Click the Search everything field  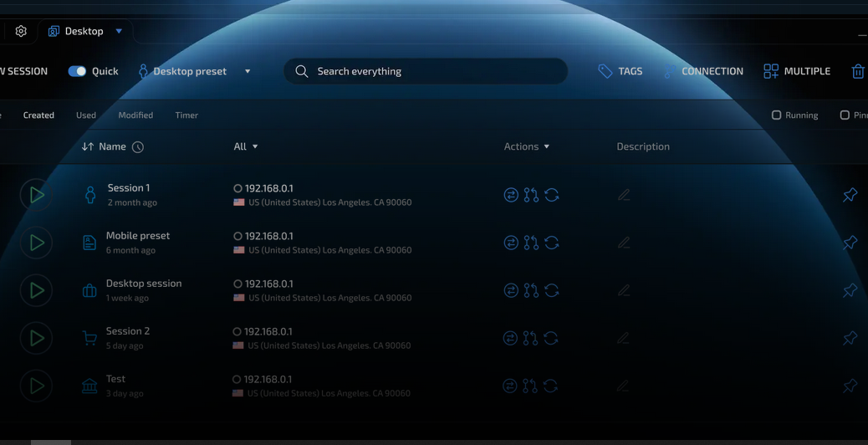click(426, 72)
